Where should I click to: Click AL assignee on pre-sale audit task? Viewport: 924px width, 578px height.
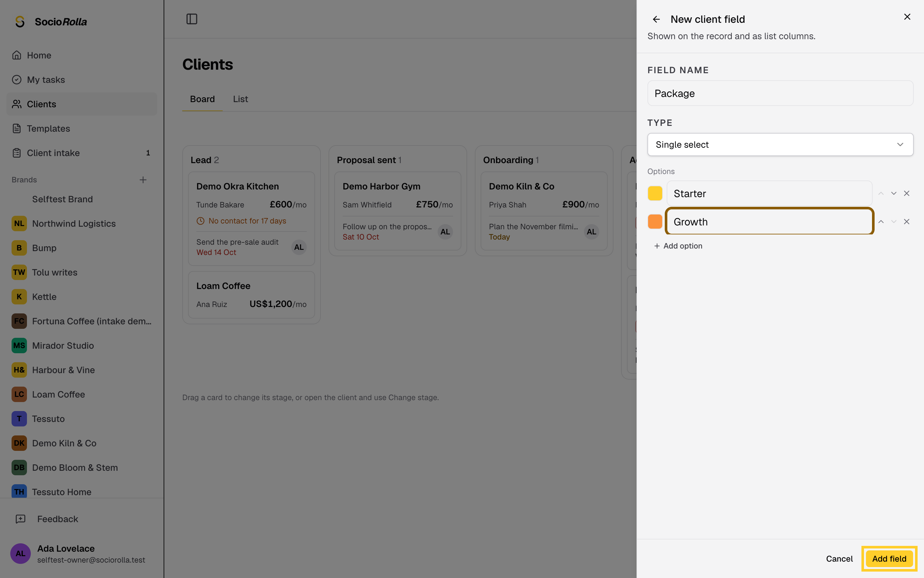point(299,247)
